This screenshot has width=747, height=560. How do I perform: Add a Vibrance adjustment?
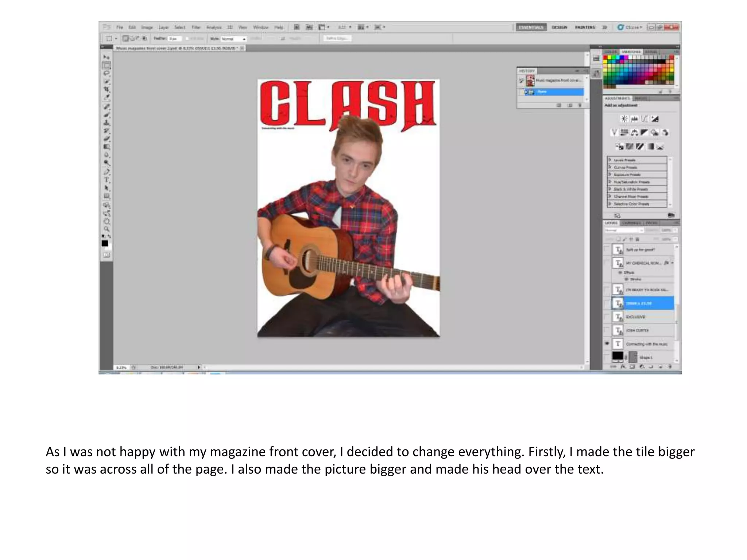click(x=614, y=132)
